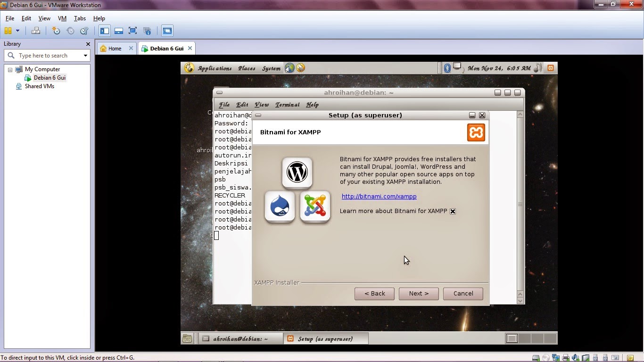This screenshot has width=644, height=362.
Task: Open the VMware File menu
Action: coord(10,18)
